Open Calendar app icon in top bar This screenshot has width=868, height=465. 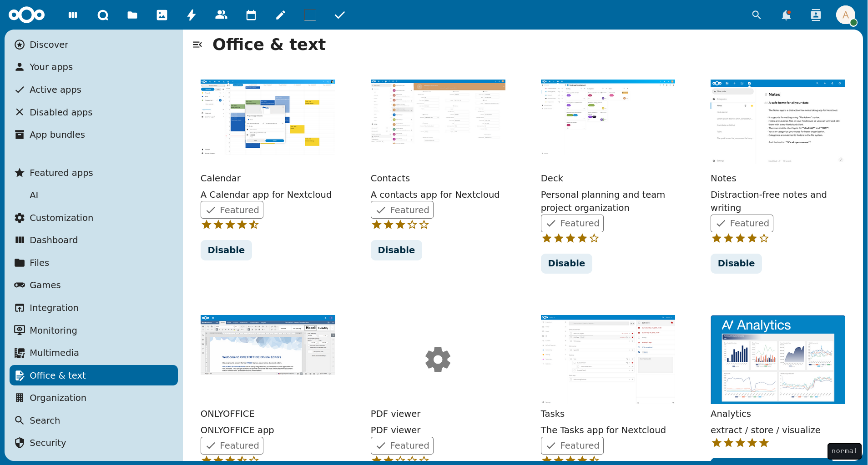coord(251,15)
